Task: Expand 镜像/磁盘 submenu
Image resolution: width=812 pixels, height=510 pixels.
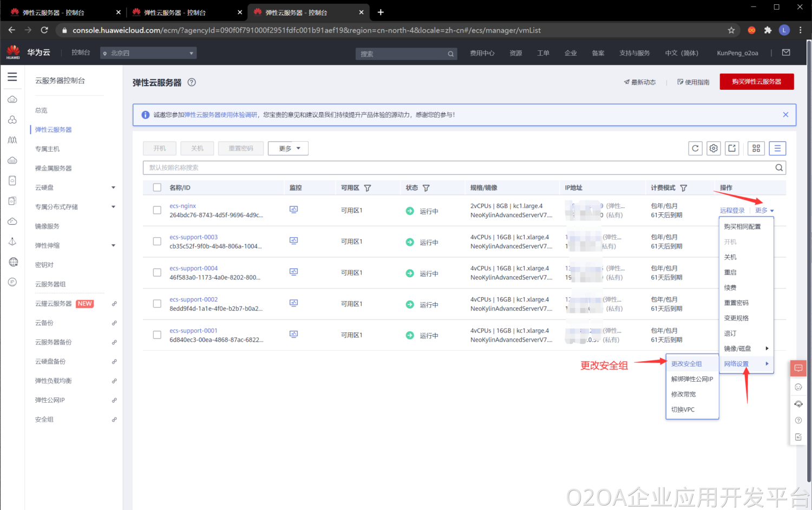Action: [746, 349]
